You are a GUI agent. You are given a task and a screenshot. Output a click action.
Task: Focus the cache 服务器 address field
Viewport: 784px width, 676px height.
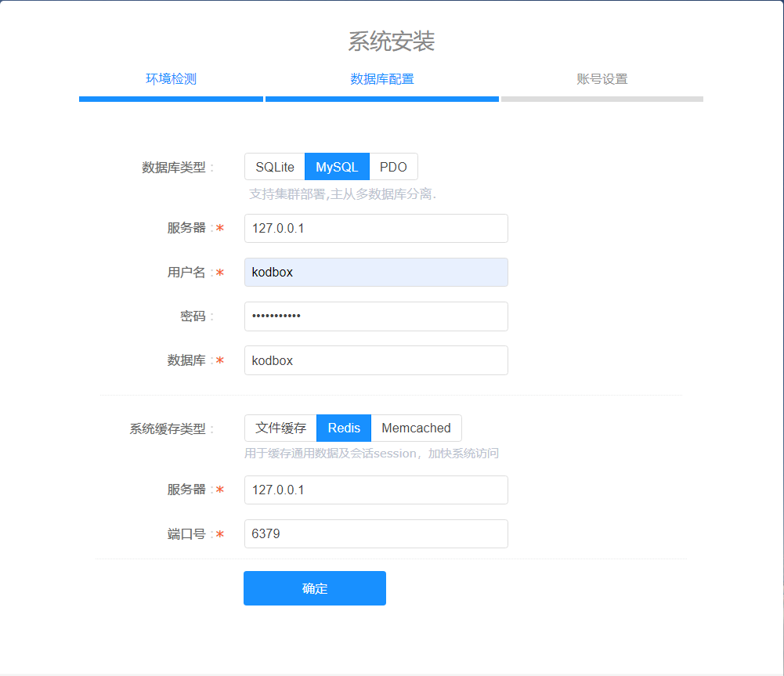point(376,490)
